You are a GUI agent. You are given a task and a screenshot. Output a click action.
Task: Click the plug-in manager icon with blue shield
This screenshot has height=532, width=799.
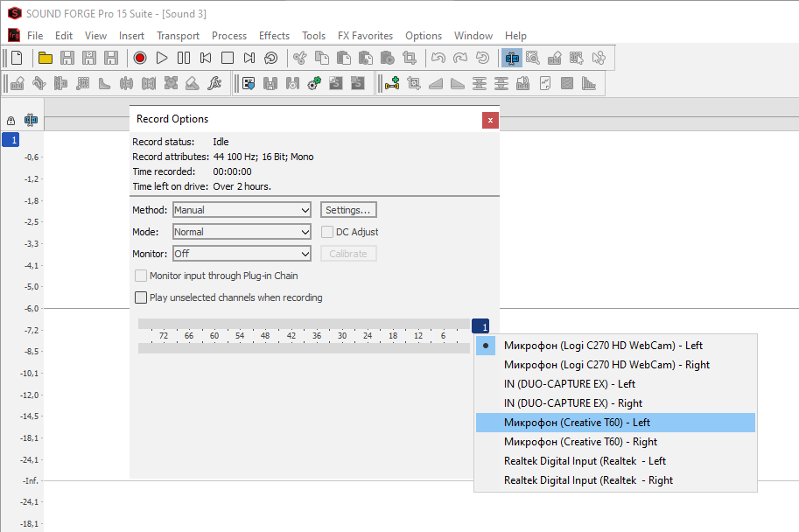(x=249, y=83)
